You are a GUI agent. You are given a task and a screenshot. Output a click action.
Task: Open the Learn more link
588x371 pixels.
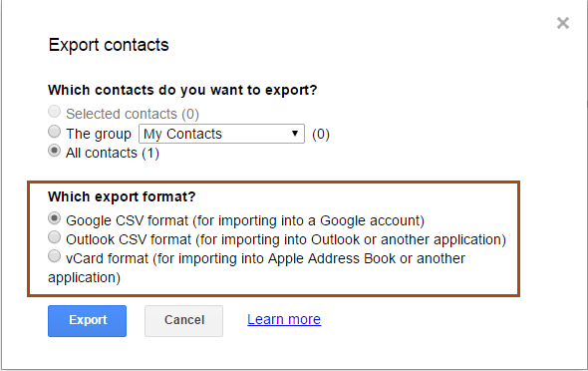point(284,319)
